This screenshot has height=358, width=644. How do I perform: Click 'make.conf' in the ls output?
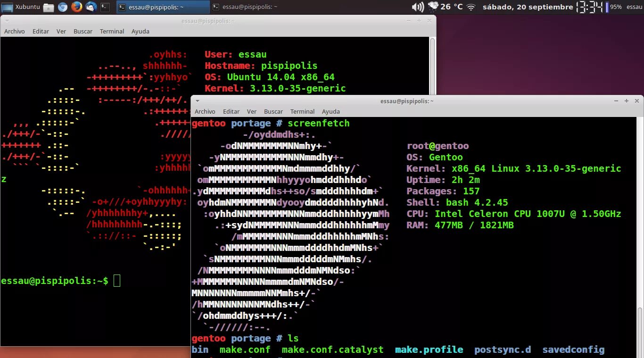(245, 350)
